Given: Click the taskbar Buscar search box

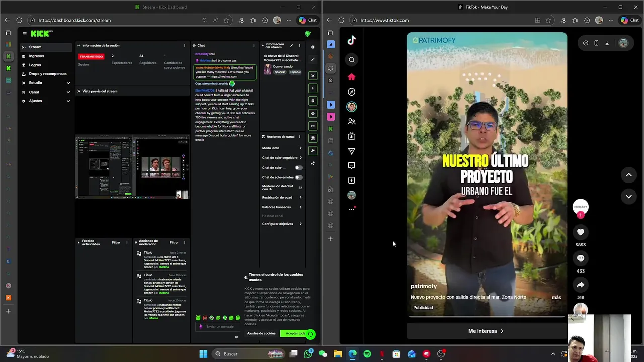Looking at the screenshot, I should (x=250, y=354).
